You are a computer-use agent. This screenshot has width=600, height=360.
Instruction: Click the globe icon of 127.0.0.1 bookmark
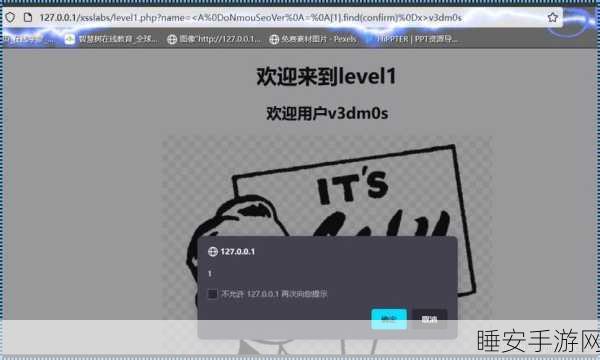click(x=172, y=39)
